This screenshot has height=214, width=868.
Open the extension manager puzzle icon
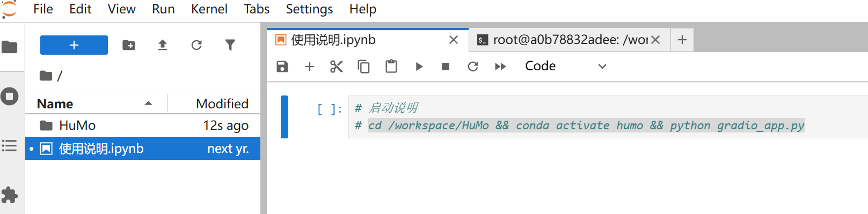(x=10, y=195)
